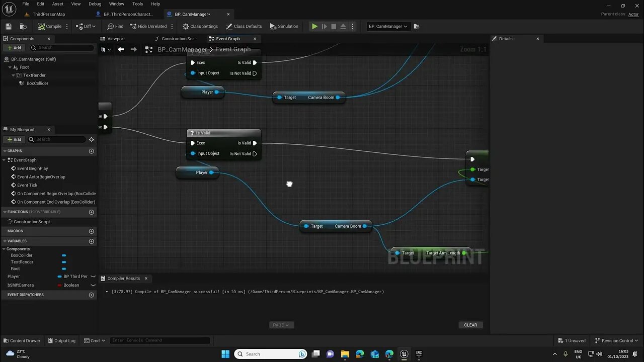Add event dispatcher with plus icon
Image resolution: width=644 pixels, height=362 pixels.
(92, 295)
